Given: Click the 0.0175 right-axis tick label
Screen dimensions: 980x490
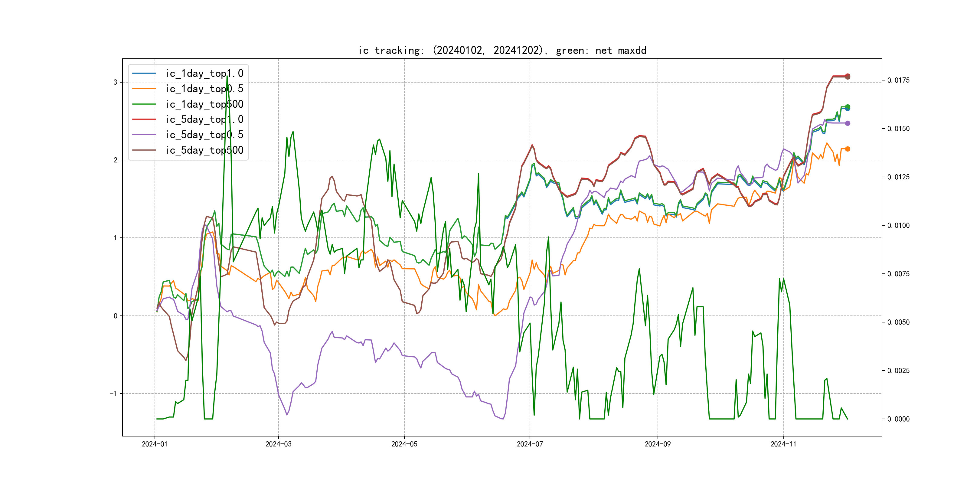Looking at the screenshot, I should (x=898, y=80).
